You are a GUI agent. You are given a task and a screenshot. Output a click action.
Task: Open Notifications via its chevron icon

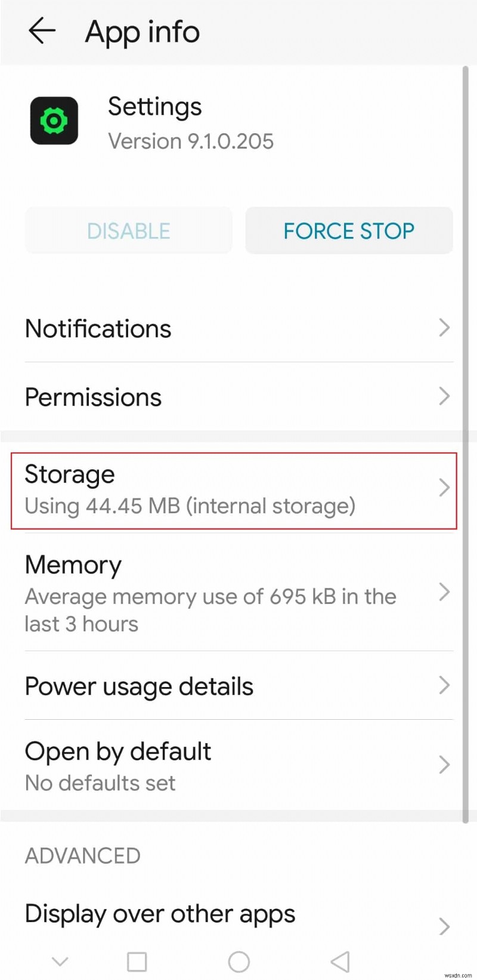pyautogui.click(x=444, y=328)
